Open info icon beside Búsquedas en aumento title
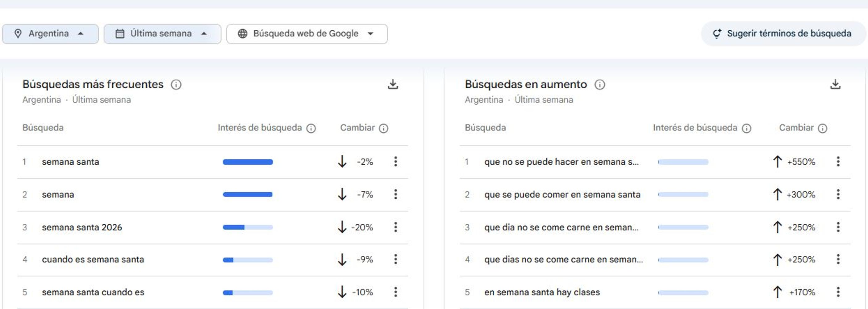Screen dimensions: 868x309 click(599, 84)
